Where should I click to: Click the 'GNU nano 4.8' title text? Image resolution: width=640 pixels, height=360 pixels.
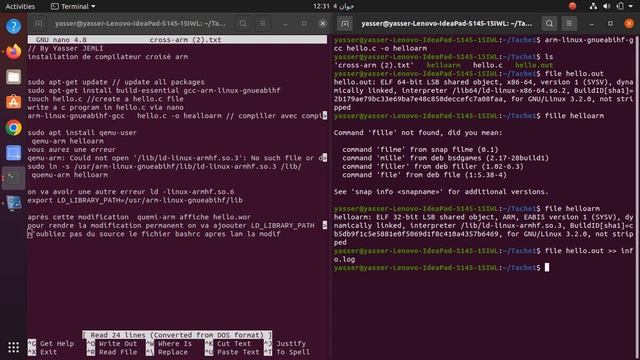(x=61, y=40)
